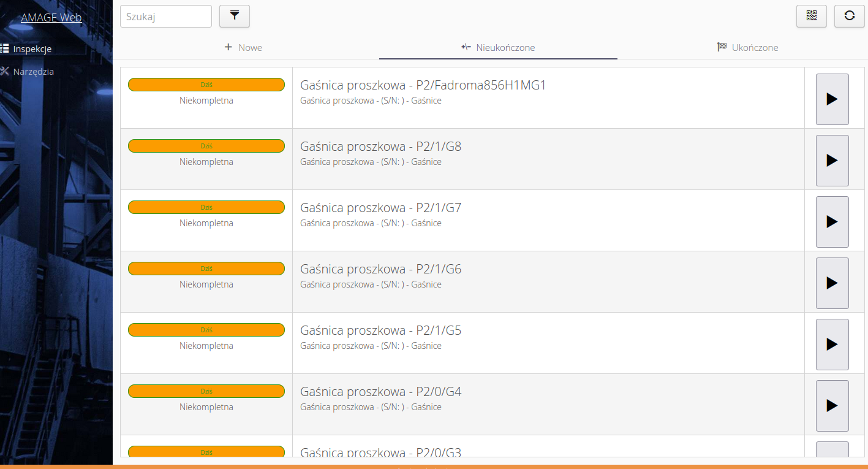Screen dimensions: 868x469
Task: Switch to the Ukończone tab
Action: coord(747,48)
